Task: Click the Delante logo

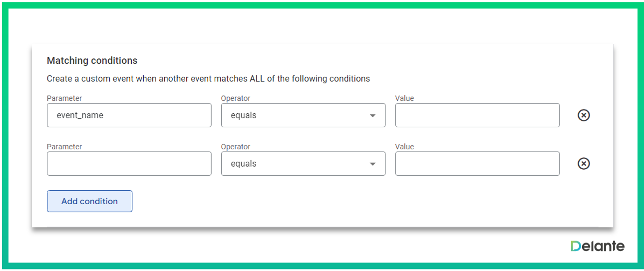Action: [597, 246]
